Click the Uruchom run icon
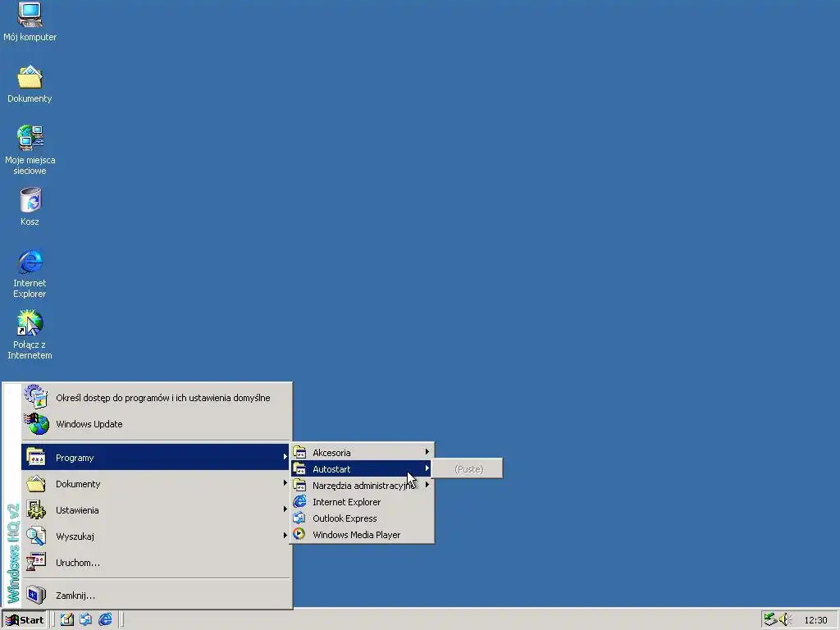This screenshot has width=840, height=630. click(36, 562)
